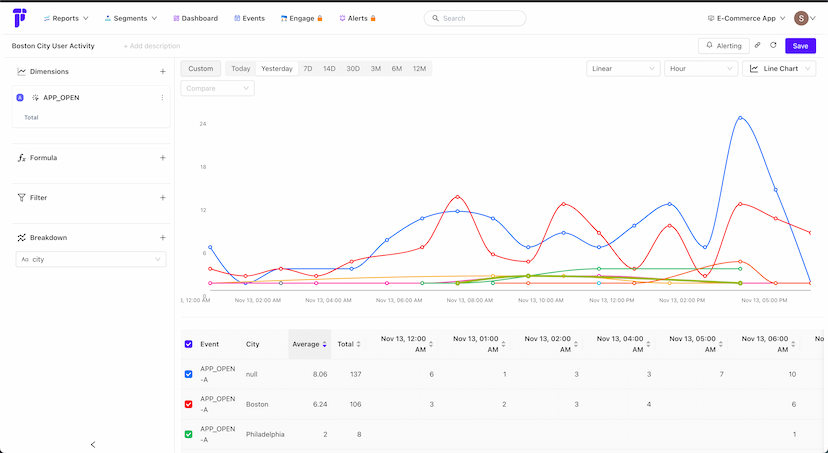The width and height of the screenshot is (828, 453).
Task: Open APP_OPEN event three-dot options
Action: 162,98
